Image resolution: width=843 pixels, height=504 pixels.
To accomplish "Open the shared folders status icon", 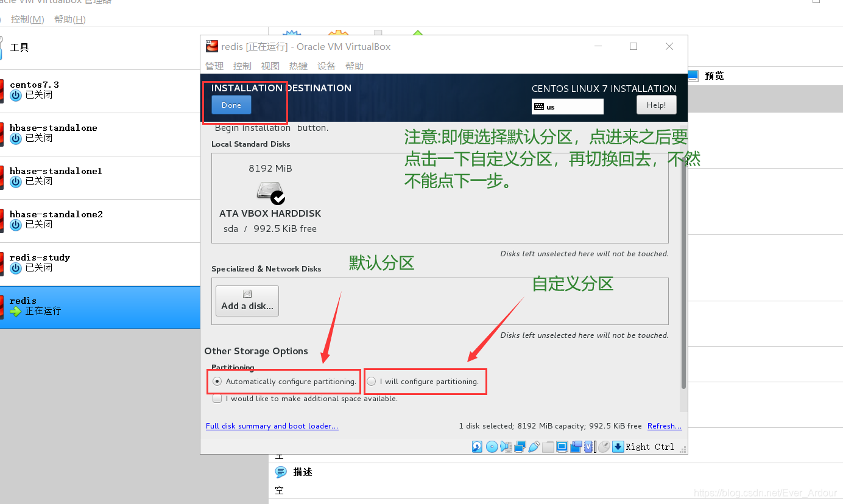I will (x=548, y=447).
